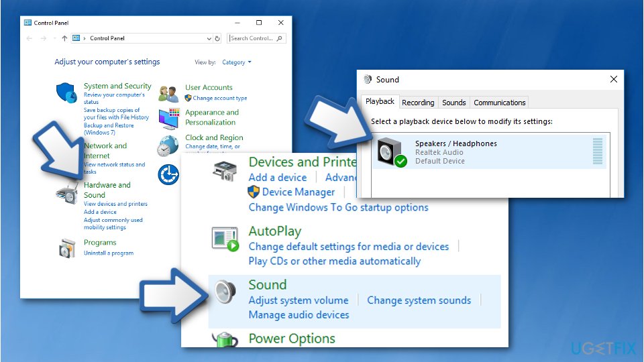Open System and Security category link
Screen dimensions: 644x362
pos(117,86)
